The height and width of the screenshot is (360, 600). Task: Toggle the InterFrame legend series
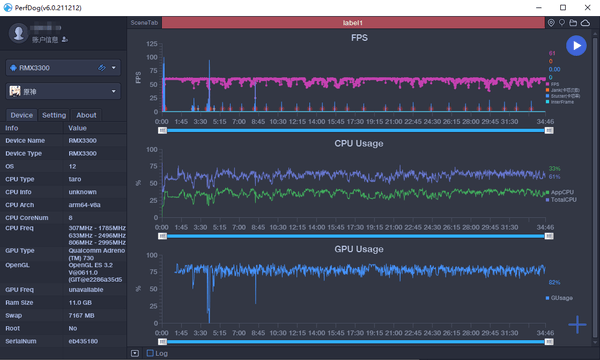click(x=559, y=102)
